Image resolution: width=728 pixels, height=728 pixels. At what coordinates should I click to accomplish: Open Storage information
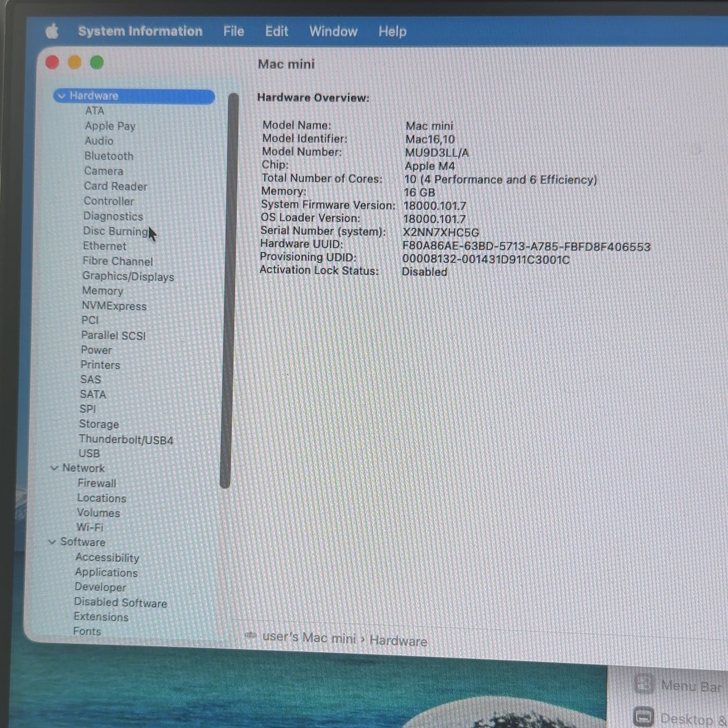[99, 424]
